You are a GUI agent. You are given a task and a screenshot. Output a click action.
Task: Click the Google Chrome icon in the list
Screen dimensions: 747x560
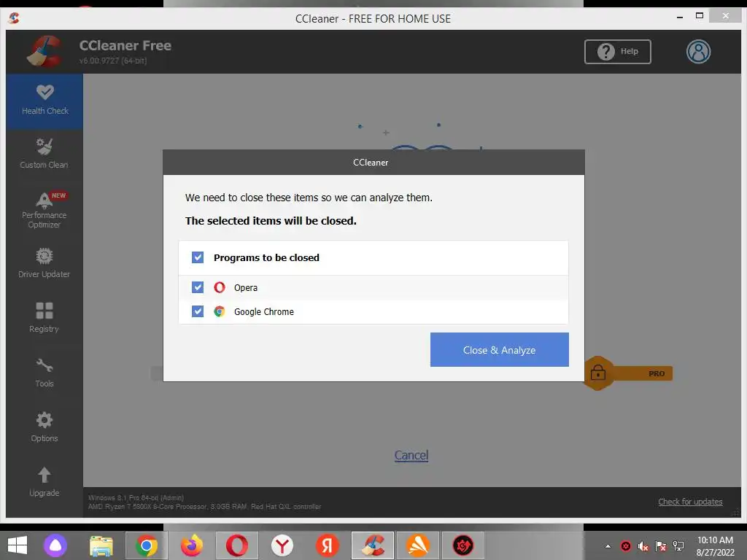point(219,311)
